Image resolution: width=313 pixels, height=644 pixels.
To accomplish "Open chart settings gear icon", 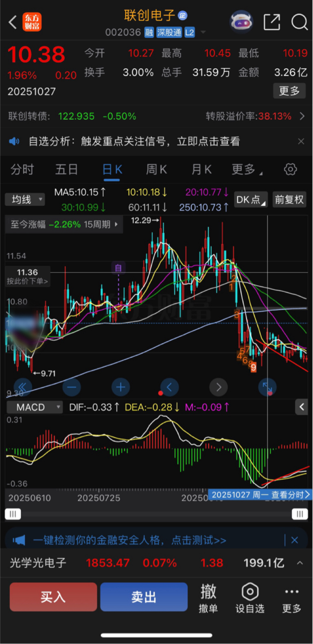I will click(290, 169).
